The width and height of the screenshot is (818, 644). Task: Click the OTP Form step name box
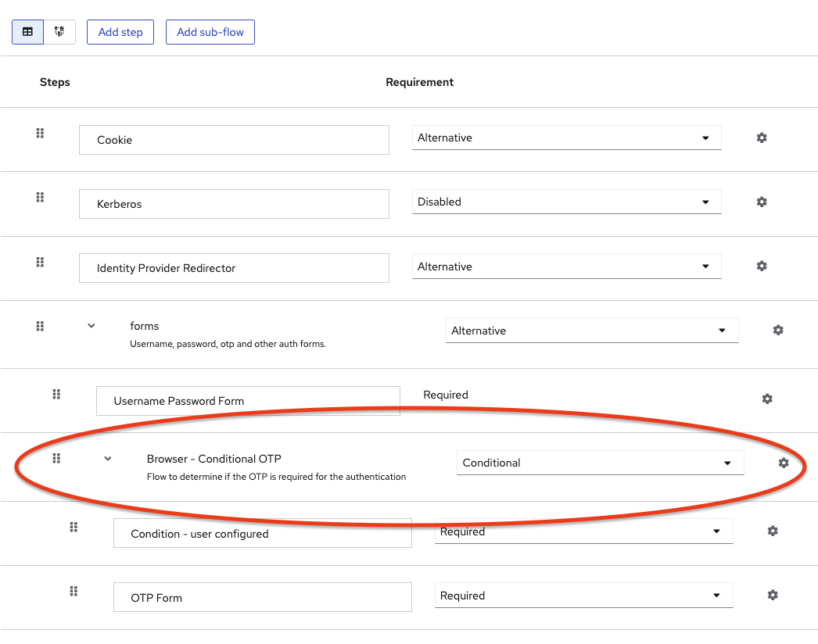262,598
